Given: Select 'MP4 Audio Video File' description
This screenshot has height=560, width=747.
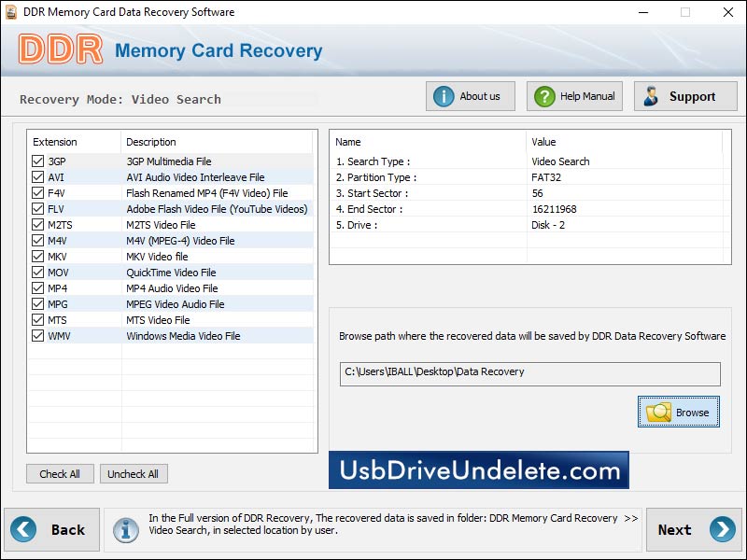Looking at the screenshot, I should [x=172, y=288].
